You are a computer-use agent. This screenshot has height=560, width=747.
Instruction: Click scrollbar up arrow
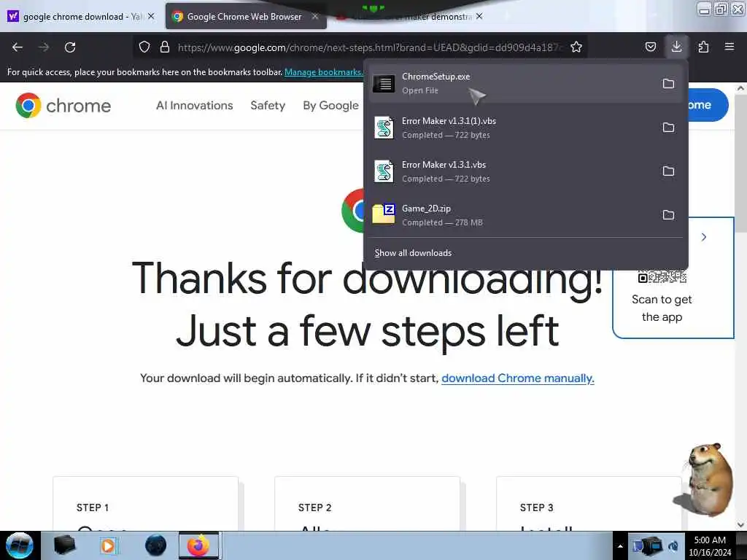tap(740, 88)
